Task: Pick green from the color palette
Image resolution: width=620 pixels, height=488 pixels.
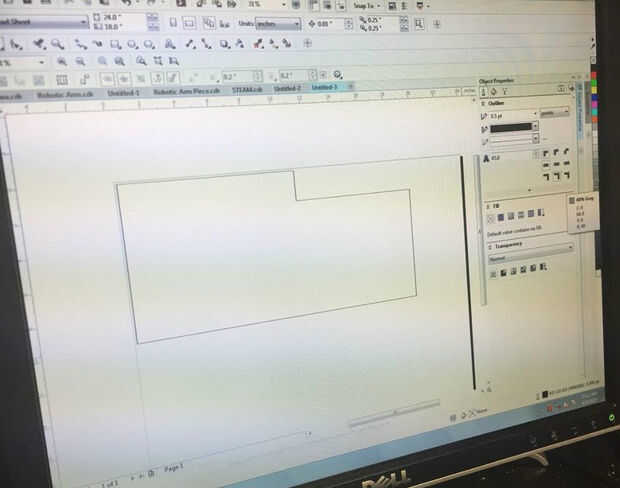Action: pos(594,83)
